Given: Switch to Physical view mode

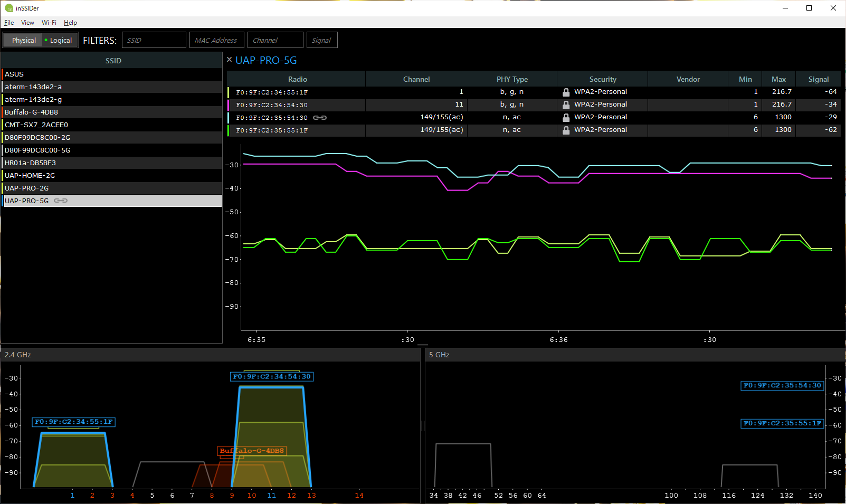Looking at the screenshot, I should click(23, 40).
